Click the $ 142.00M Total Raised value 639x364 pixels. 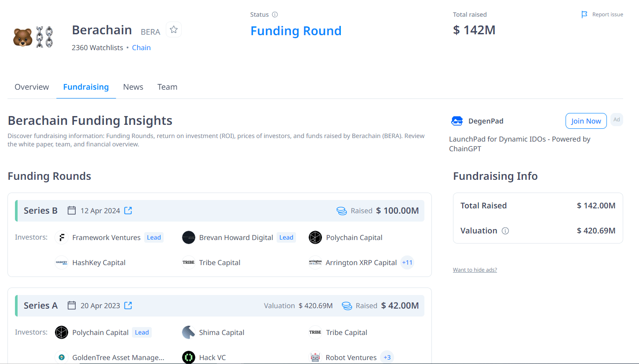(x=596, y=206)
